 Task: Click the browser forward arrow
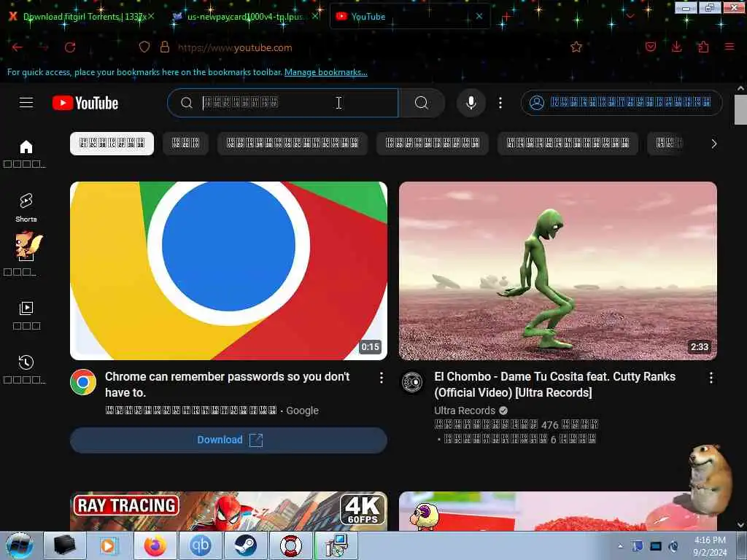(x=44, y=47)
